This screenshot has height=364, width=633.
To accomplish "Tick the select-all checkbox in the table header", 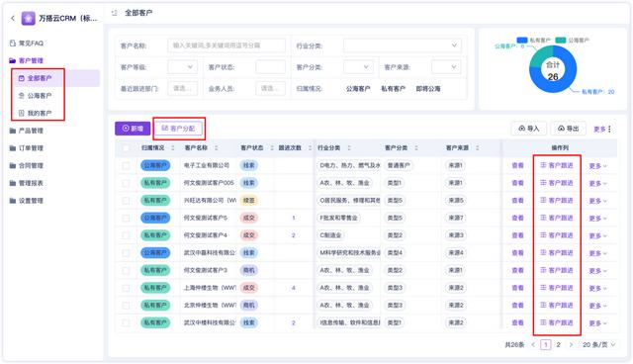I will [126, 148].
